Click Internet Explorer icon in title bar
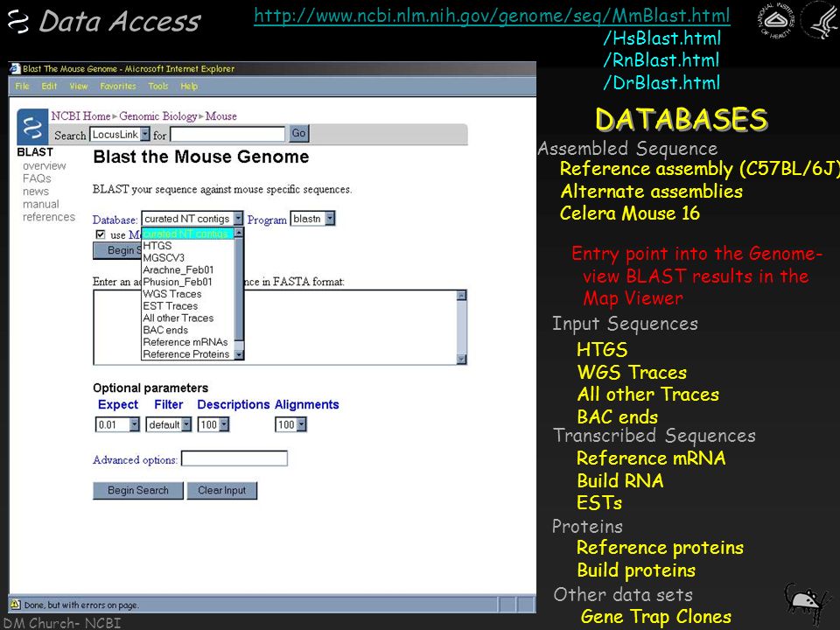The height and width of the screenshot is (630, 840). tap(15, 68)
